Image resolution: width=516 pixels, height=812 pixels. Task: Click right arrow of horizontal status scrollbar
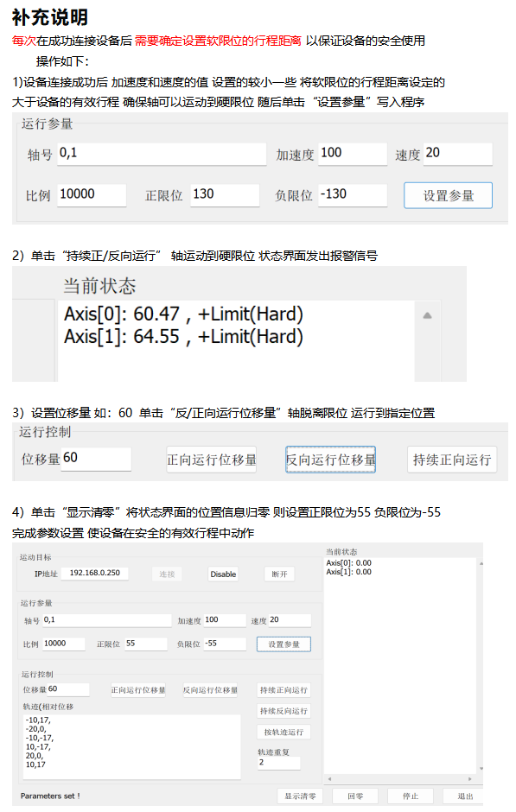[x=470, y=779]
